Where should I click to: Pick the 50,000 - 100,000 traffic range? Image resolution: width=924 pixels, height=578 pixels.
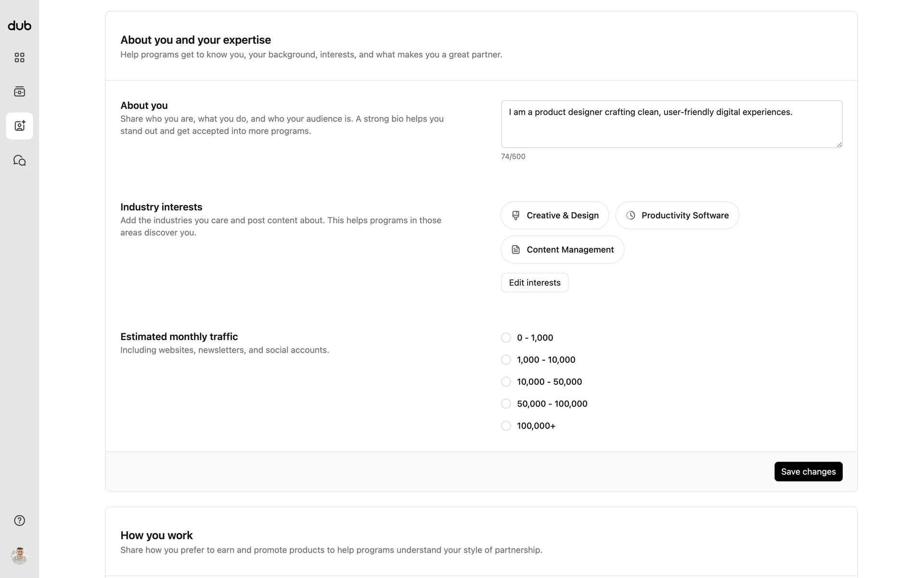pos(506,404)
